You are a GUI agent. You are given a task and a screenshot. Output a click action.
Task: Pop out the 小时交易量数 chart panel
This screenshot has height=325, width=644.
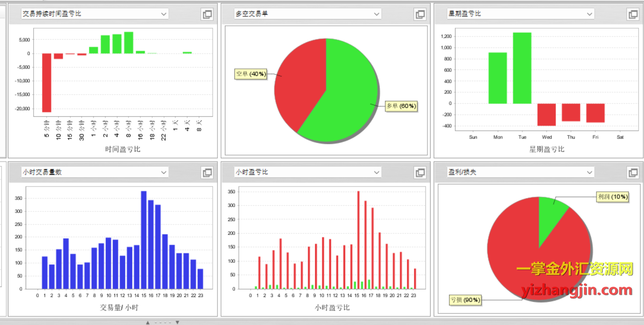207,173
